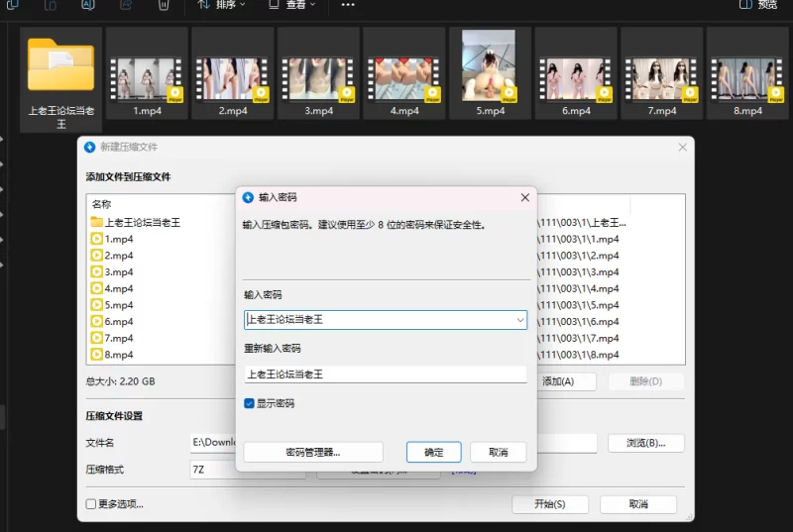Click the rename icon in top toolbar
This screenshot has height=532, width=793.
(87, 5)
